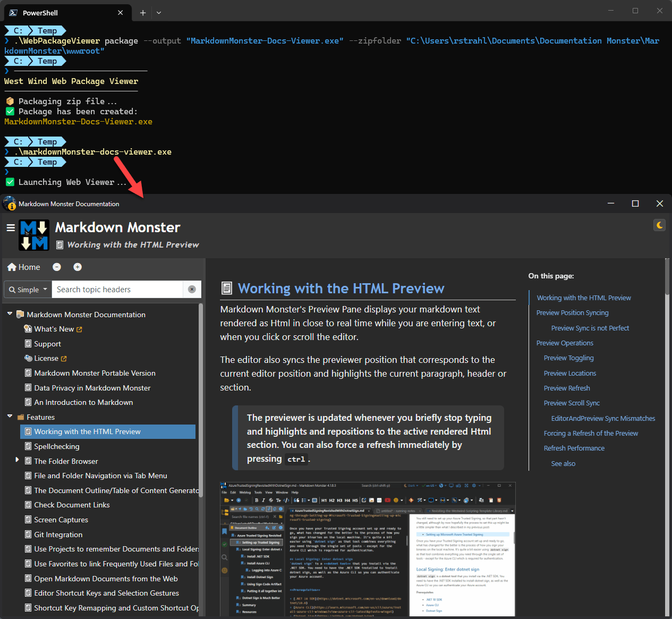Viewport: 672px width, 619px height.
Task: Select Working with the HTML Preview topic
Action: click(x=108, y=432)
